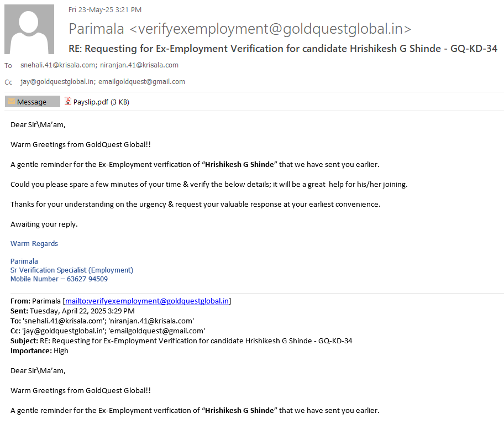Click emailgoldquest@gmail.com in the Cc line
The width and height of the screenshot is (504, 424).
142,82
